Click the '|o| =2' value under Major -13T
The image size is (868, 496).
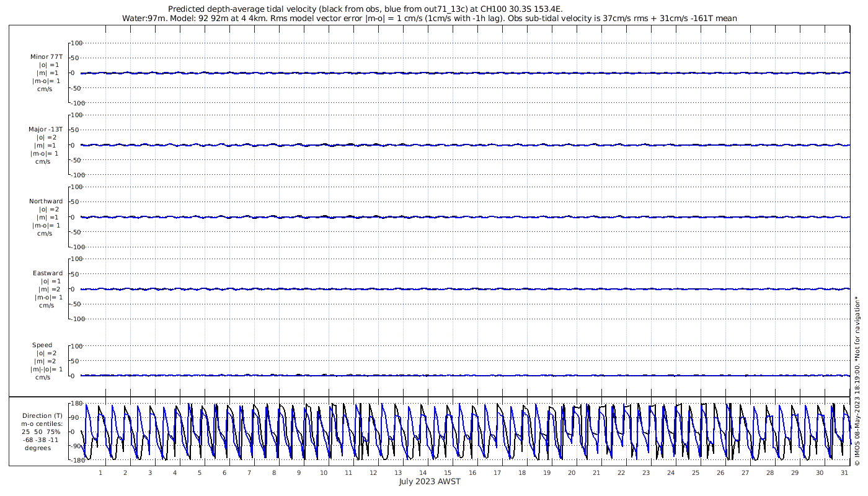[46, 138]
